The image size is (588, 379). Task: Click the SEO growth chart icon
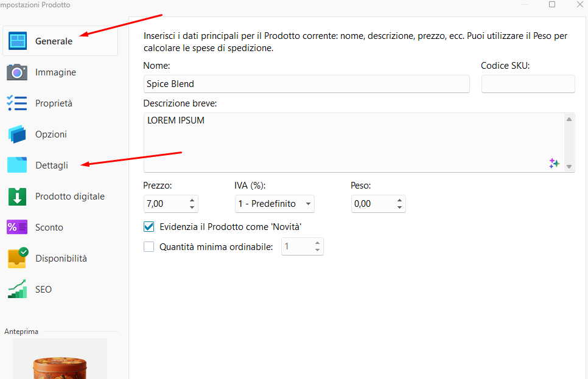pos(17,289)
